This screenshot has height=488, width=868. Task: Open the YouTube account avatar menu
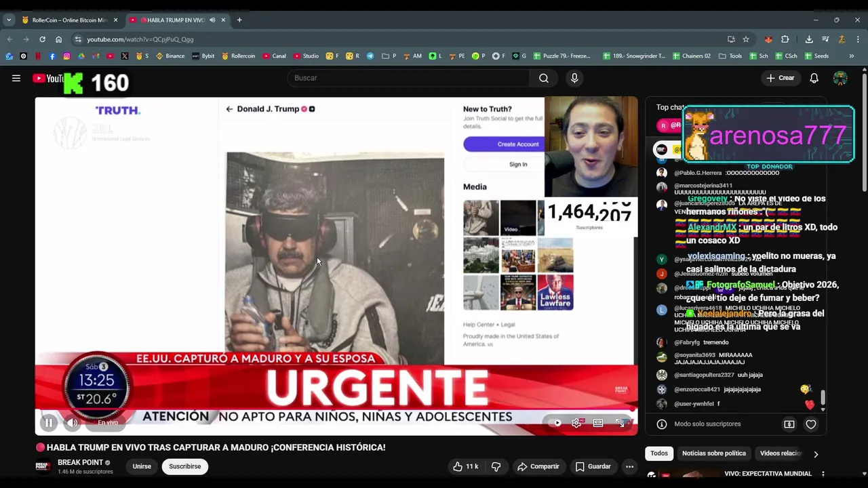coord(840,78)
